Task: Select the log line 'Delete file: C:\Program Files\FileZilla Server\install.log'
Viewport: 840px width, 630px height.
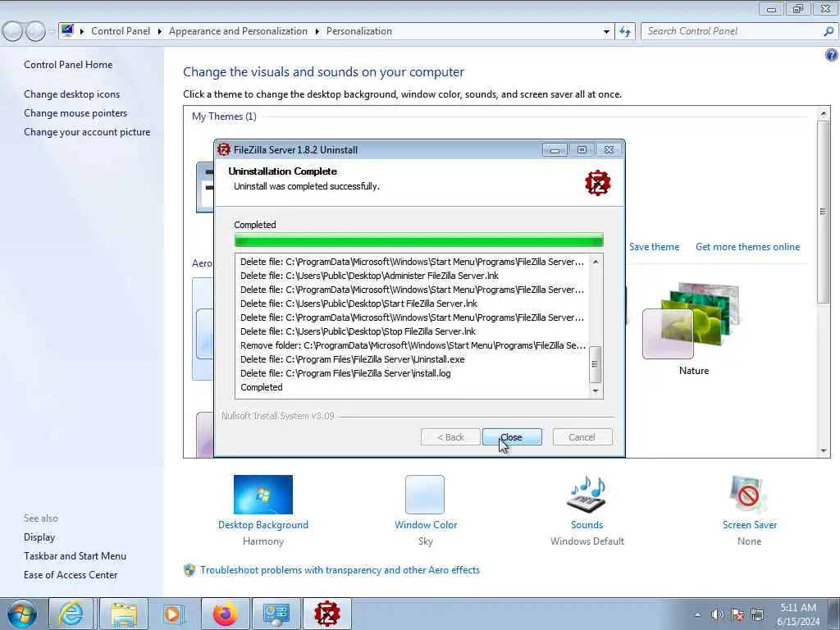Action: pos(345,373)
